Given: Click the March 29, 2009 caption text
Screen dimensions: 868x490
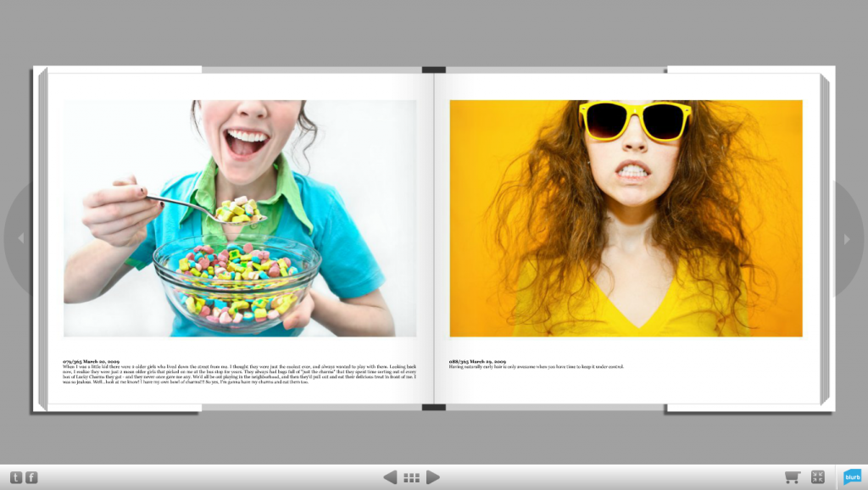Looking at the screenshot, I should [536, 364].
